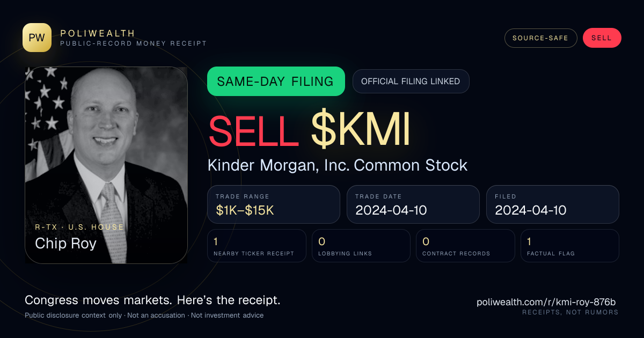Viewport: 644px width, 338px height.
Task: Click the $KMI ticker symbol
Action: 361,131
